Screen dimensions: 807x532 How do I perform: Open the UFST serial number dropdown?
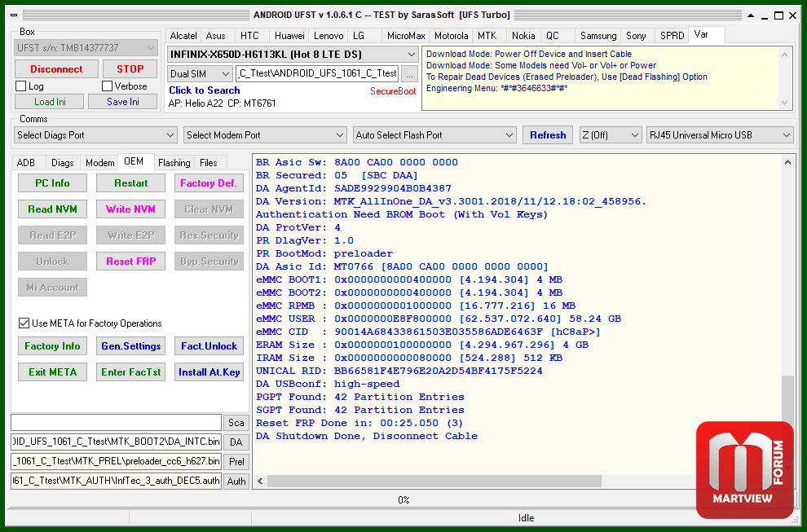[x=86, y=48]
